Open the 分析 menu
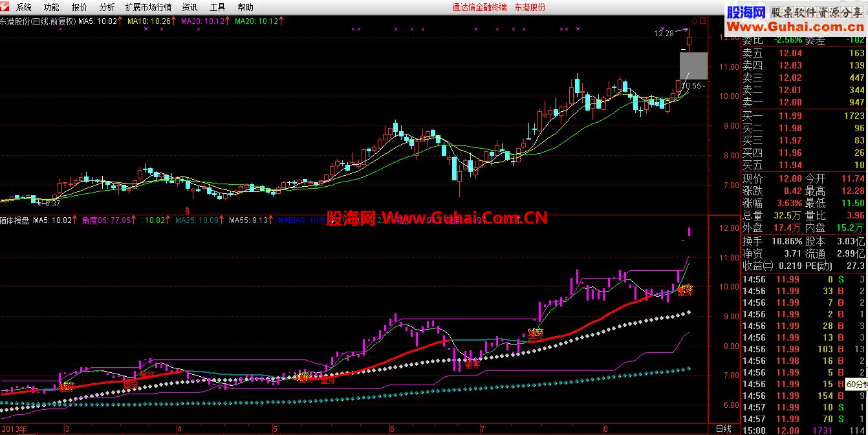The width and height of the screenshot is (868, 435). (x=107, y=8)
